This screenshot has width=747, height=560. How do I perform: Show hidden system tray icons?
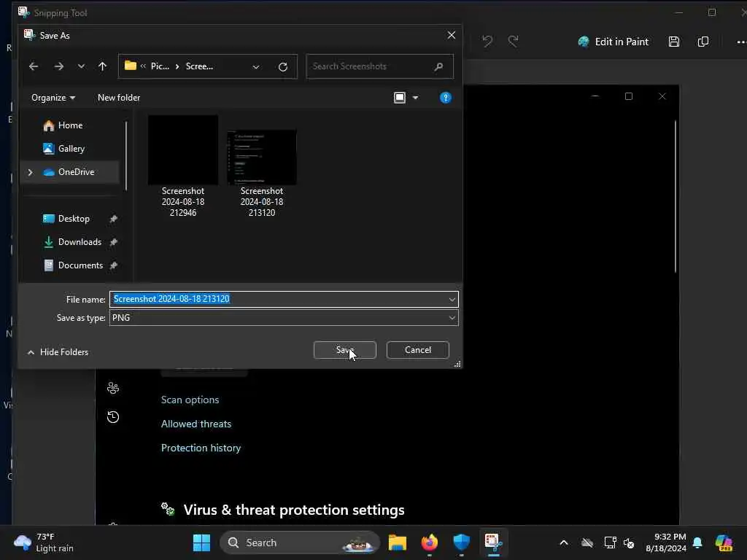(564, 542)
